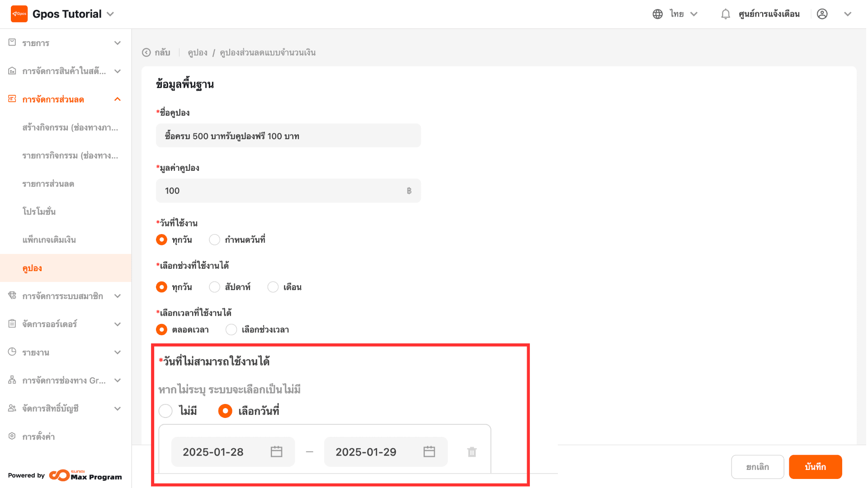Select the กำหนดวันที่ radio option
The image size is (868, 488).
[214, 239]
